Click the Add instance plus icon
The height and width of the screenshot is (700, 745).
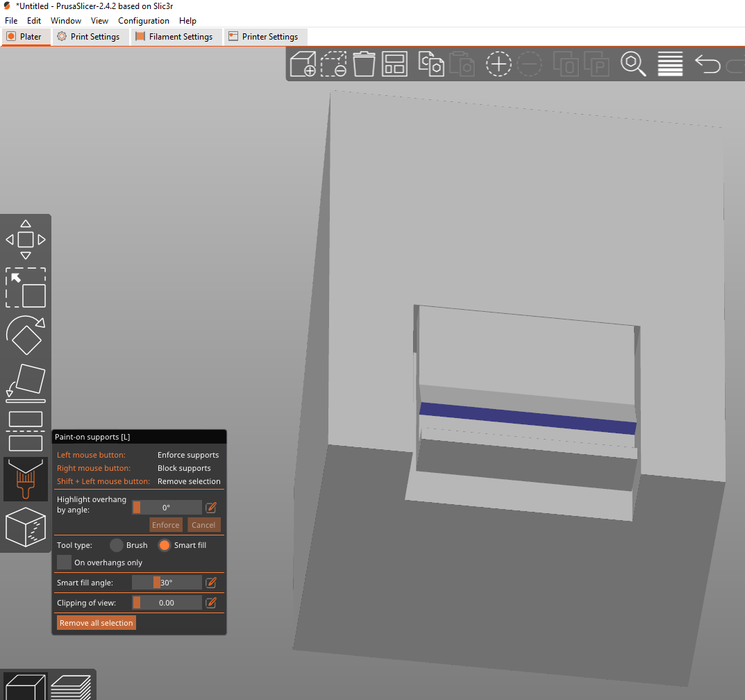(499, 64)
